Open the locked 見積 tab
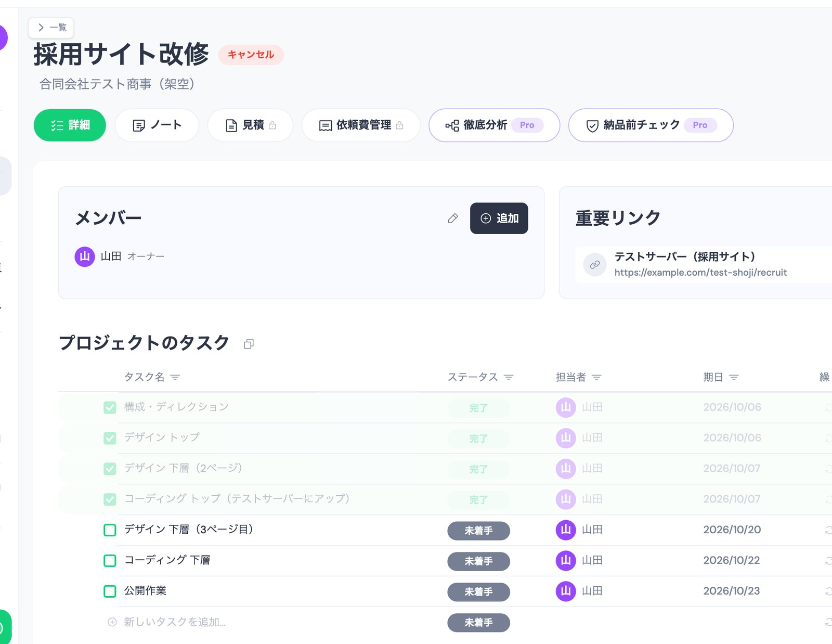This screenshot has height=644, width=832. [250, 125]
